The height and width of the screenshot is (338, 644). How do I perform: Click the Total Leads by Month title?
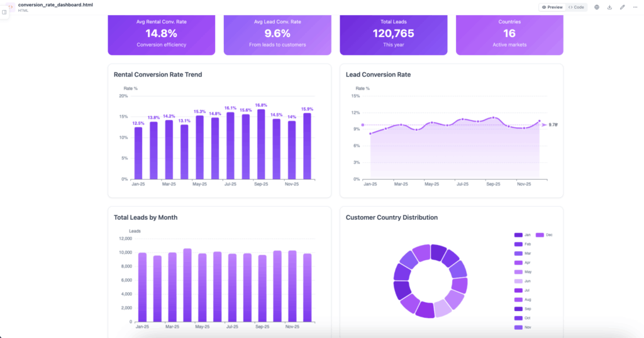(x=145, y=217)
